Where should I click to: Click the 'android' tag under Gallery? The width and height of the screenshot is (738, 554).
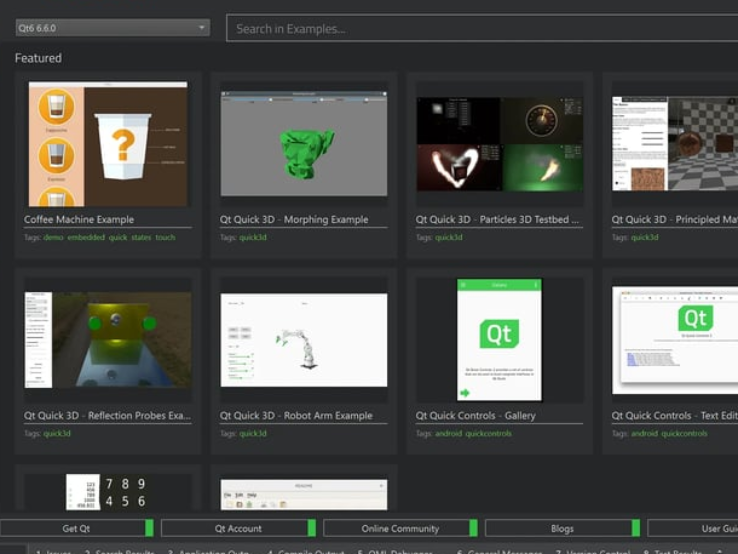pos(449,434)
